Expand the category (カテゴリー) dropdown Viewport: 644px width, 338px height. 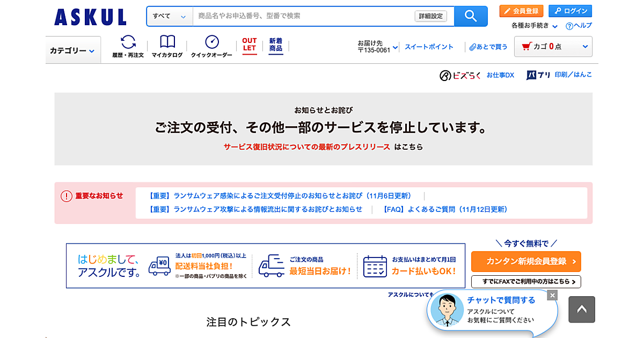72,50
